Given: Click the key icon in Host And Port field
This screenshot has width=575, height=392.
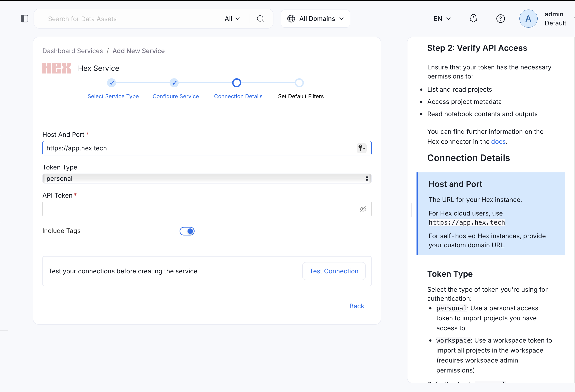Looking at the screenshot, I should pos(361,148).
